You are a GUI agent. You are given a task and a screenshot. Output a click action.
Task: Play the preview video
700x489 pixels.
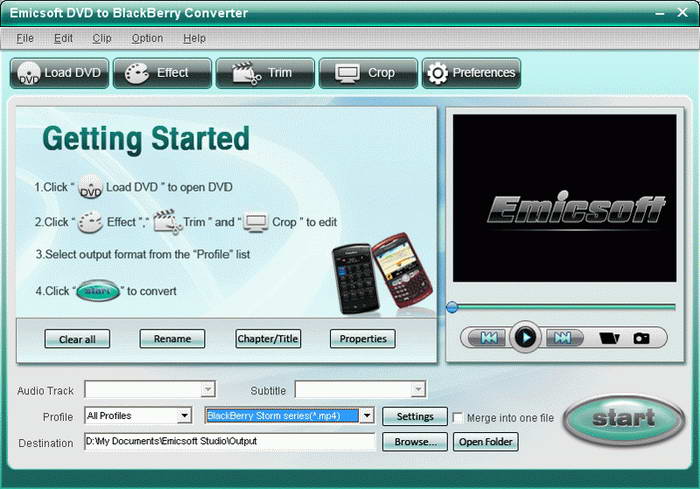click(525, 337)
